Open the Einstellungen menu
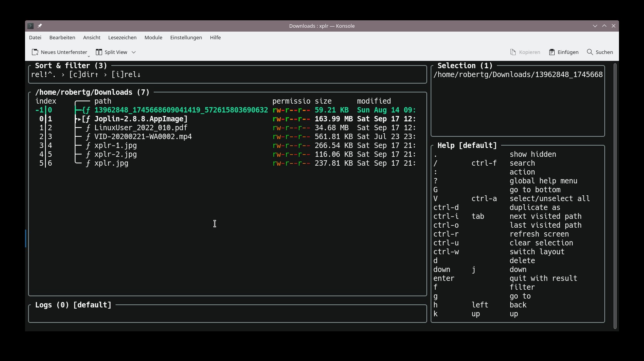The height and width of the screenshot is (361, 644). 186,37
